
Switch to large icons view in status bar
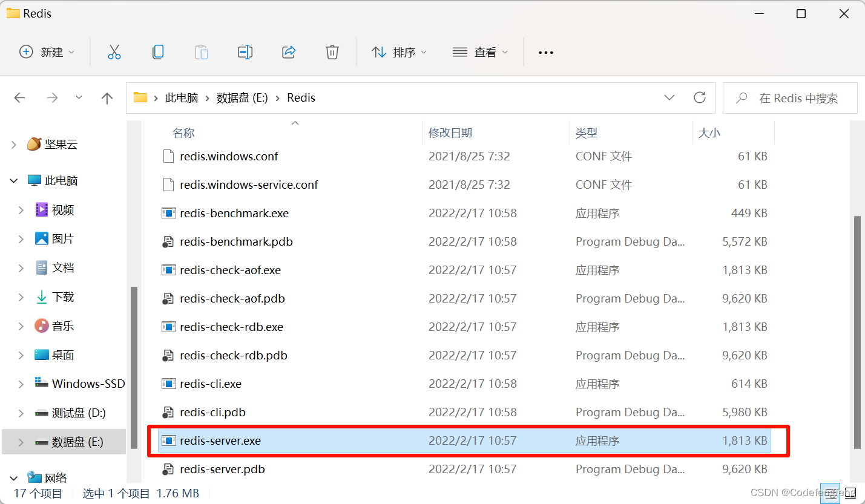850,493
